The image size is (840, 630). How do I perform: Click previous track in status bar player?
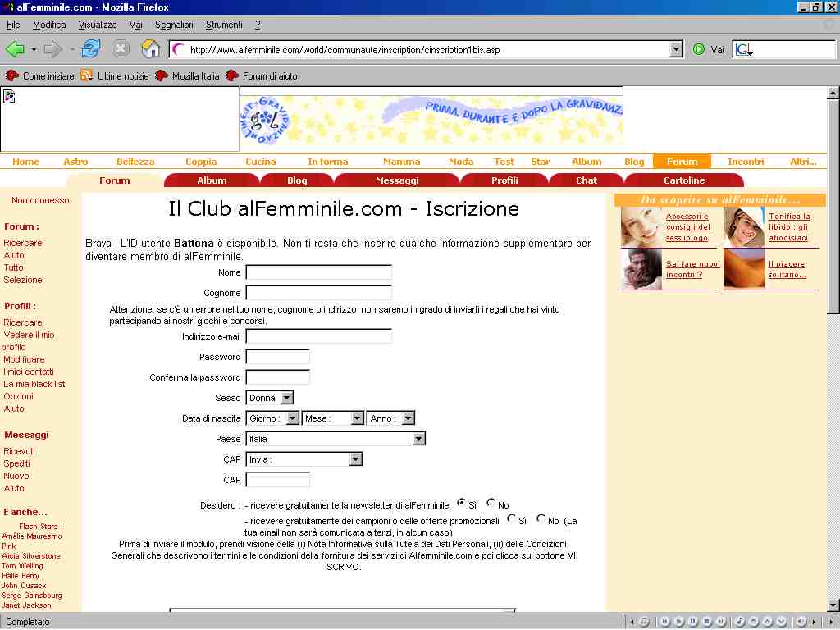coord(664,622)
